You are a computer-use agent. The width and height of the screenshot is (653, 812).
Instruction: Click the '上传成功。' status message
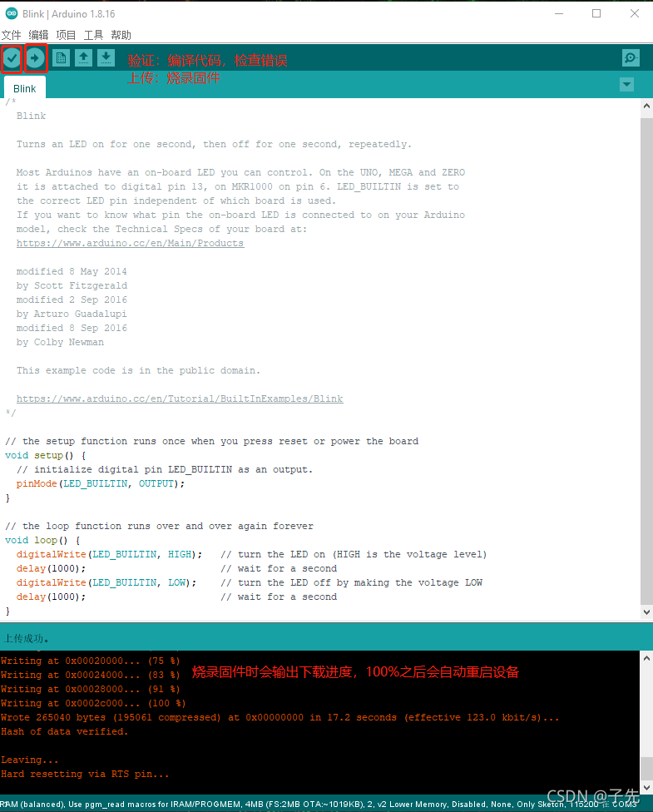[x=27, y=638]
